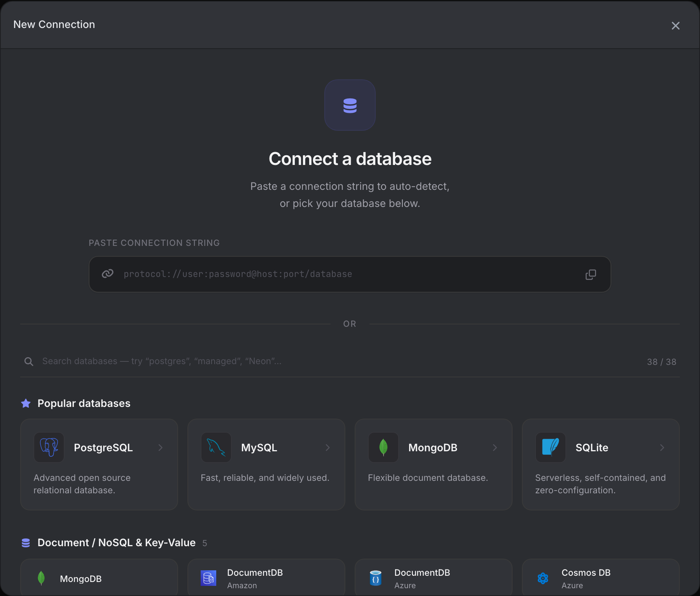The width and height of the screenshot is (700, 596).
Task: Open PostgreSQL via its chevron arrow
Action: (x=160, y=448)
